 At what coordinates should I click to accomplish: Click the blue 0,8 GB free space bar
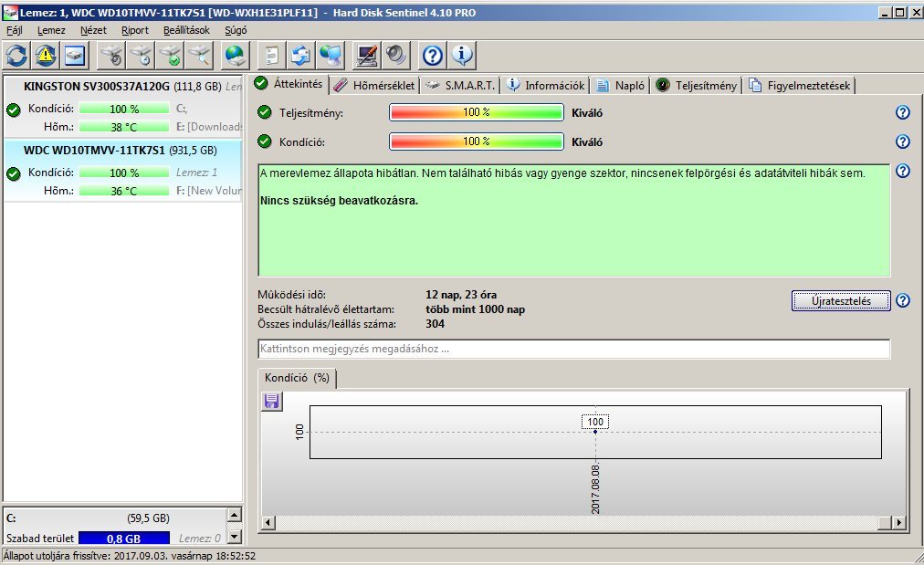tap(124, 538)
